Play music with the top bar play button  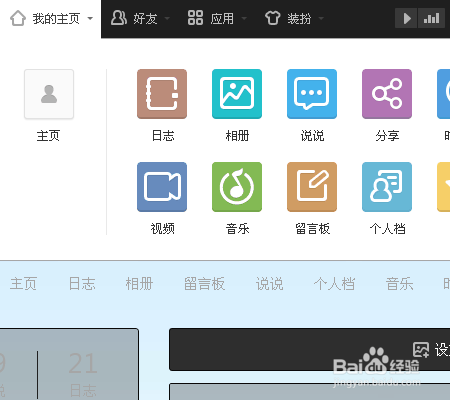tap(406, 18)
